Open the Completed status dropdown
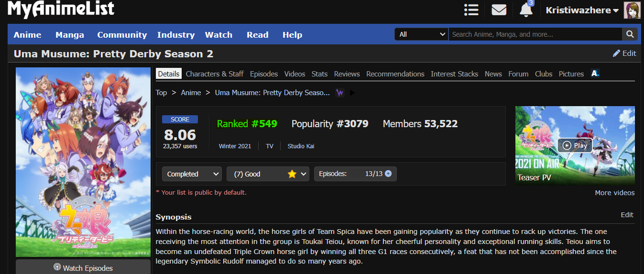This screenshot has height=274, width=644. click(192, 174)
